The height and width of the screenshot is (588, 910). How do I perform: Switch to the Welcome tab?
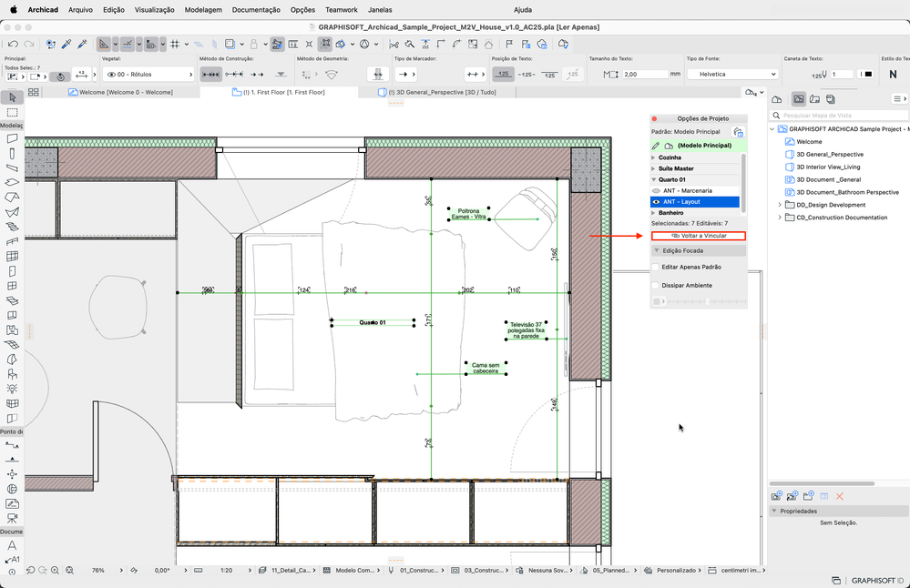[121, 92]
